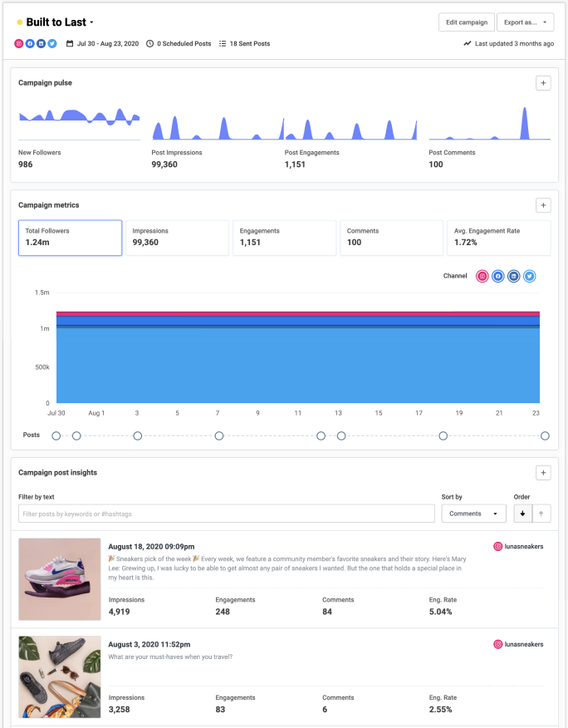Click the Aug 3 post marker on timeline
This screenshot has height=728, width=568.
(138, 436)
